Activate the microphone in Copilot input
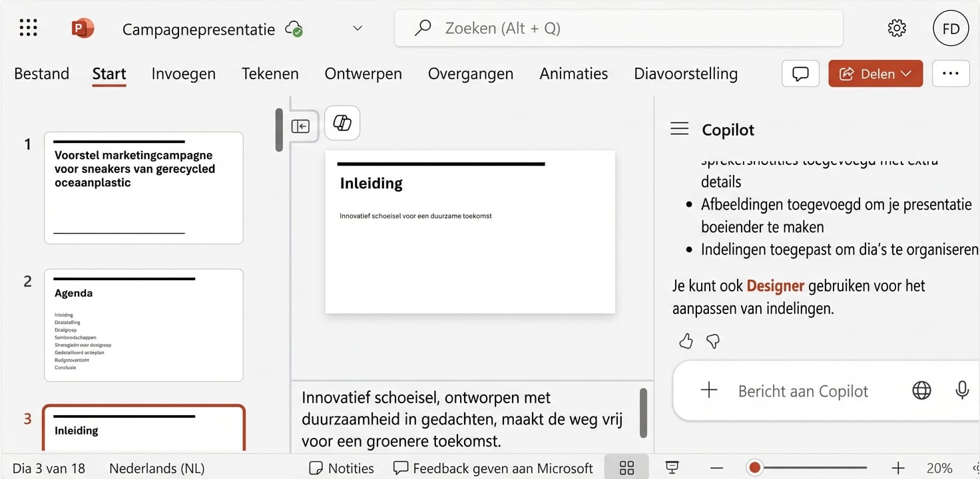Viewport: 980px width, 479px height. [963, 391]
